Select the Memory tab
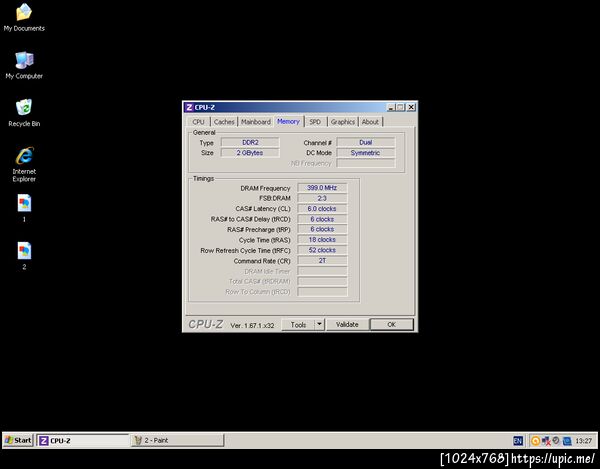The image size is (600, 469). (x=288, y=121)
